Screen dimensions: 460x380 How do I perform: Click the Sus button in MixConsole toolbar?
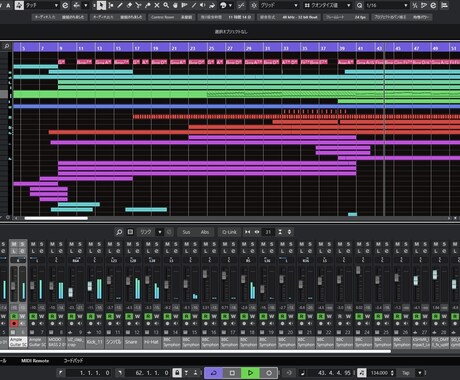pyautogui.click(x=186, y=232)
